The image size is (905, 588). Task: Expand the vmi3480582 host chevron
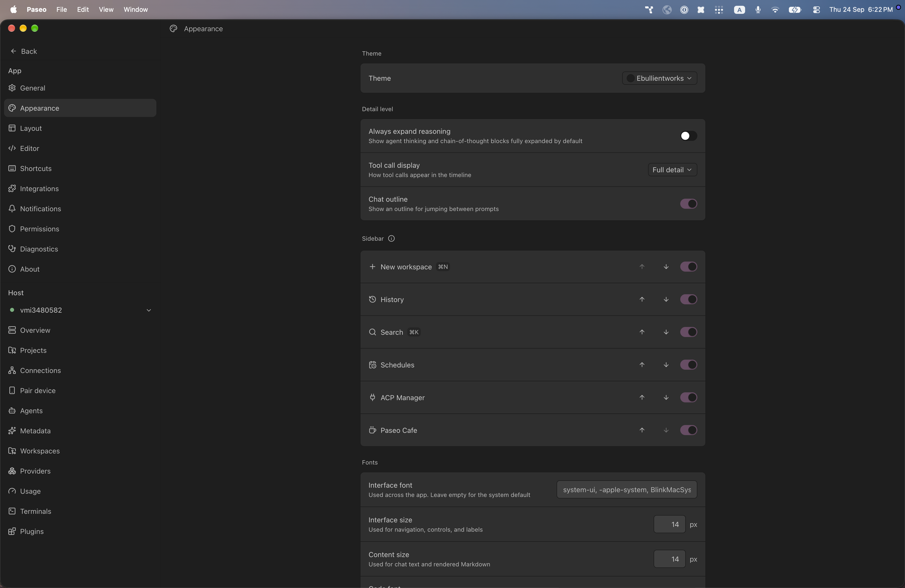pyautogui.click(x=149, y=310)
